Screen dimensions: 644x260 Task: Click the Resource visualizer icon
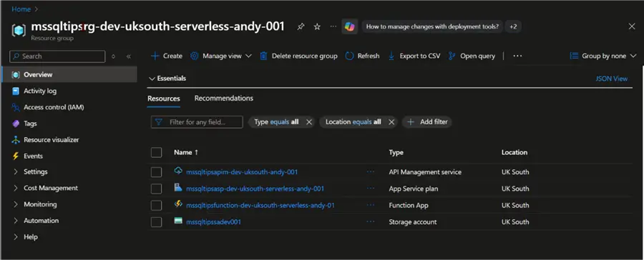(x=16, y=140)
